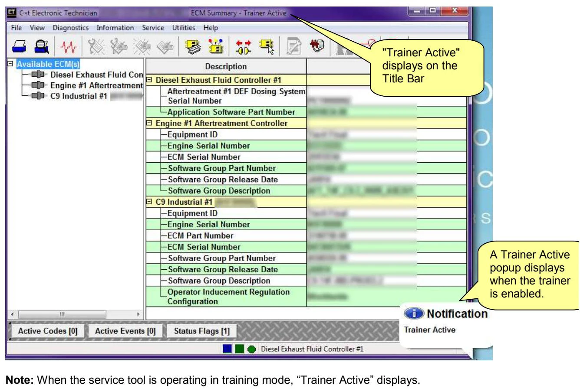580x392 pixels.
Task: Select ECM Serial Number under C9 Industrial #1
Action: point(306,247)
